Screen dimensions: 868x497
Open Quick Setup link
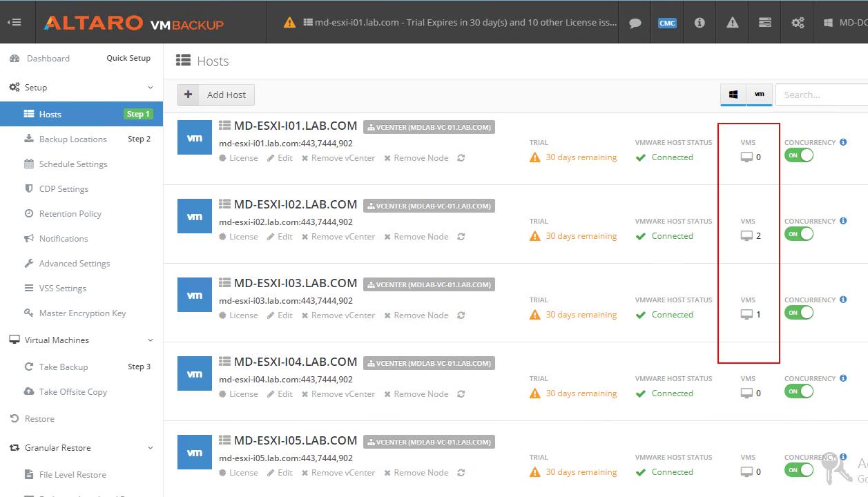point(128,58)
